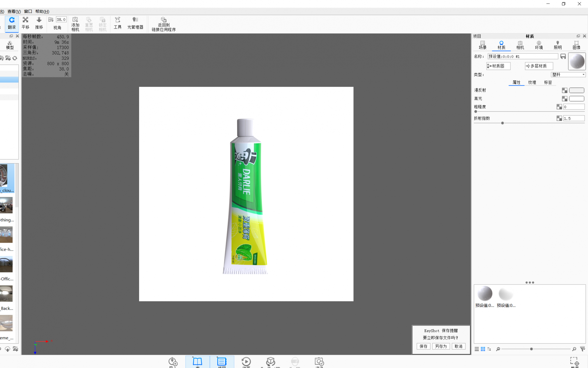Switch to the 照明 lighting tab
The width and height of the screenshot is (588, 368).
pyautogui.click(x=558, y=45)
